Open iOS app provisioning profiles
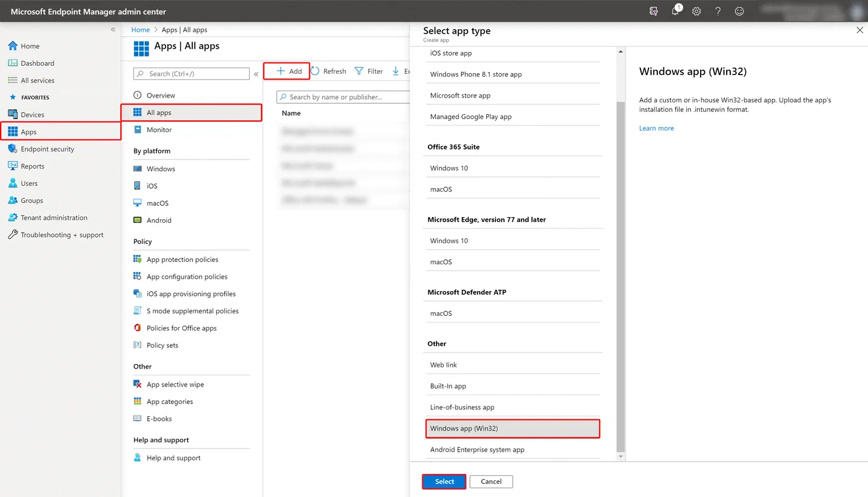Image resolution: width=868 pixels, height=497 pixels. 191,294
